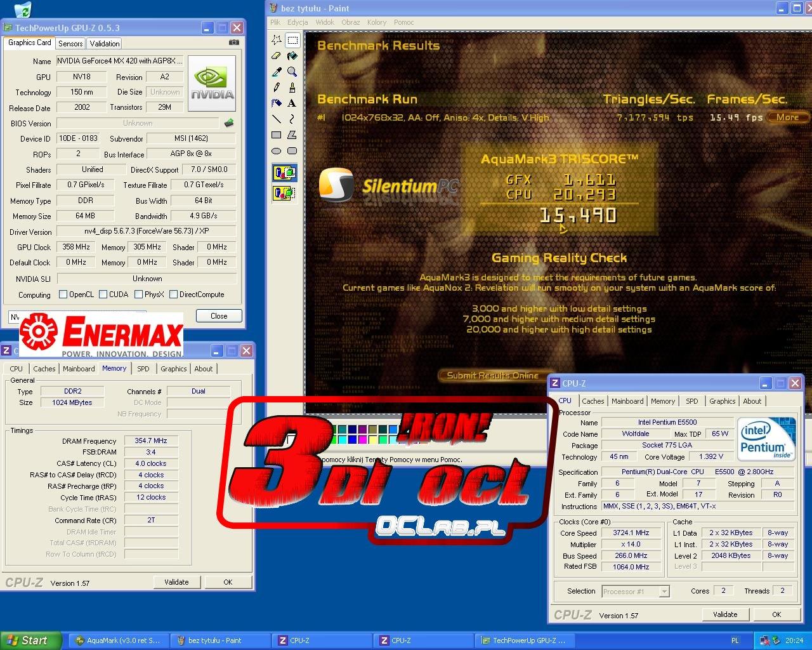Click the bez tytułu - Paint taskbar item
Screen dimensions: 812x650
[220, 640]
